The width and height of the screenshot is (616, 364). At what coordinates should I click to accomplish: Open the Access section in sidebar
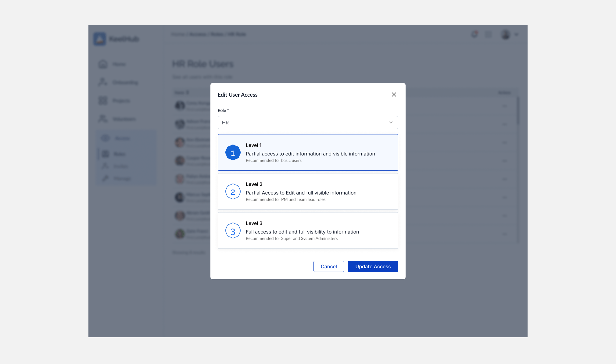point(122,138)
